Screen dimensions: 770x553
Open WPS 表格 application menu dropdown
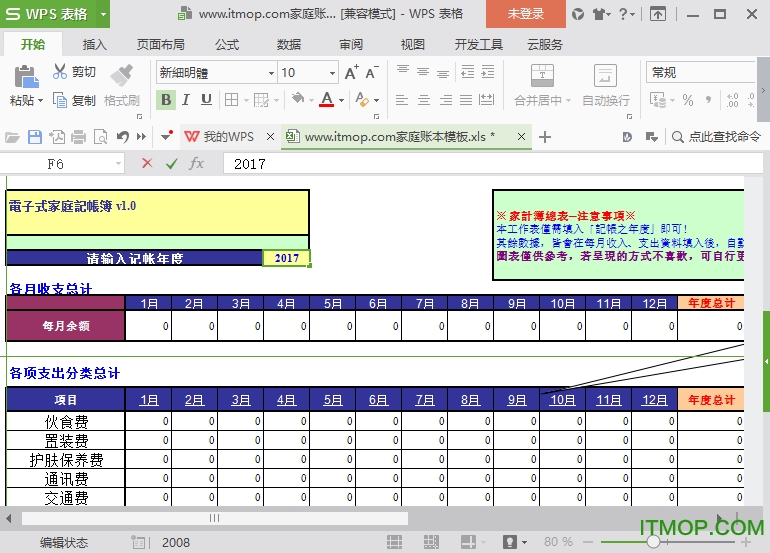103,14
